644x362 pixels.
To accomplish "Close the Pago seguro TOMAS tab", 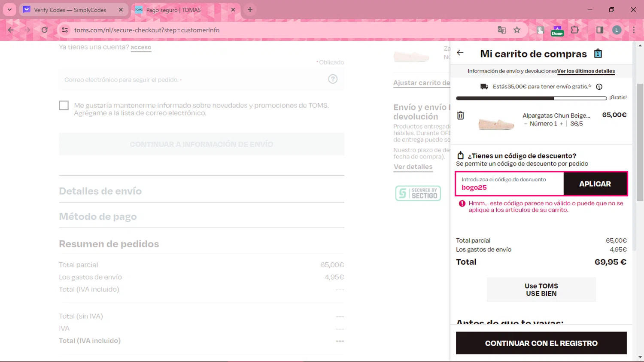I will coord(233,9).
